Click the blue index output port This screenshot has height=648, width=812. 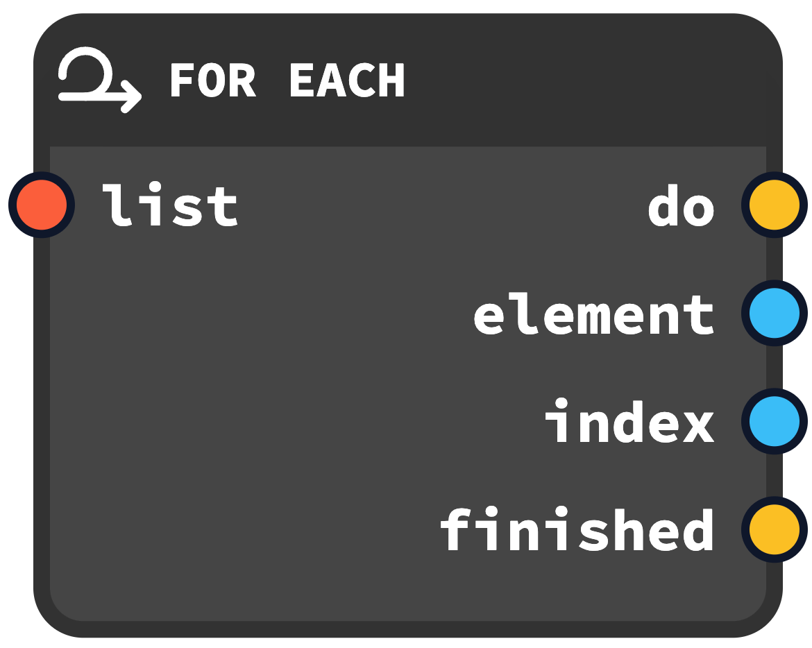point(775,422)
